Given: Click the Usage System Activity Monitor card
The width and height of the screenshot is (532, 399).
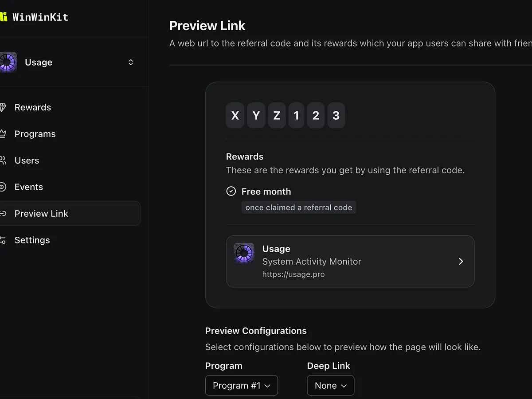Looking at the screenshot, I should 350,261.
